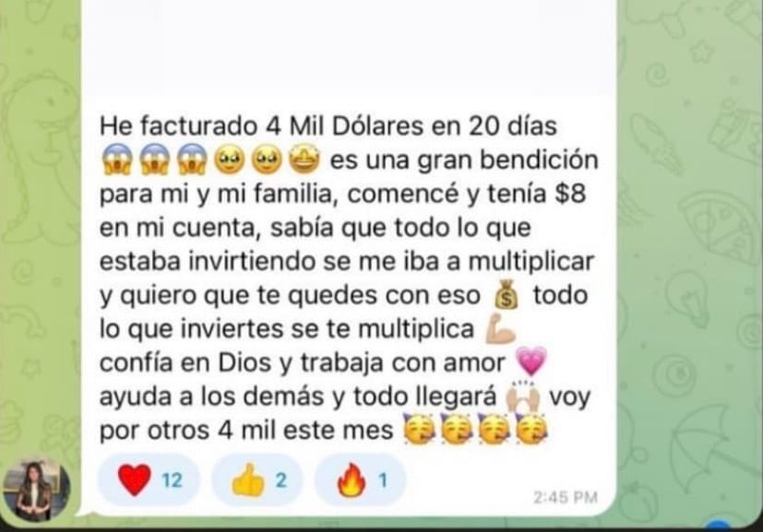Click the last party face emoji
The image size is (763, 532).
tap(531, 430)
